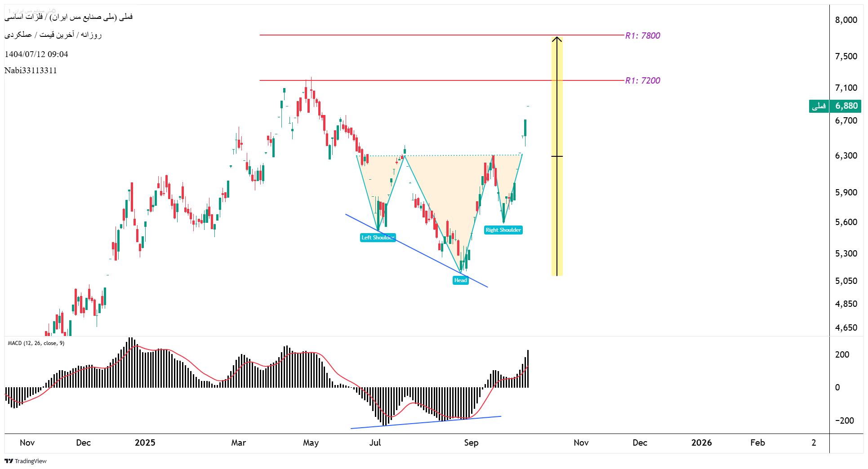Click the 8,000 level on the price scale

846,20
